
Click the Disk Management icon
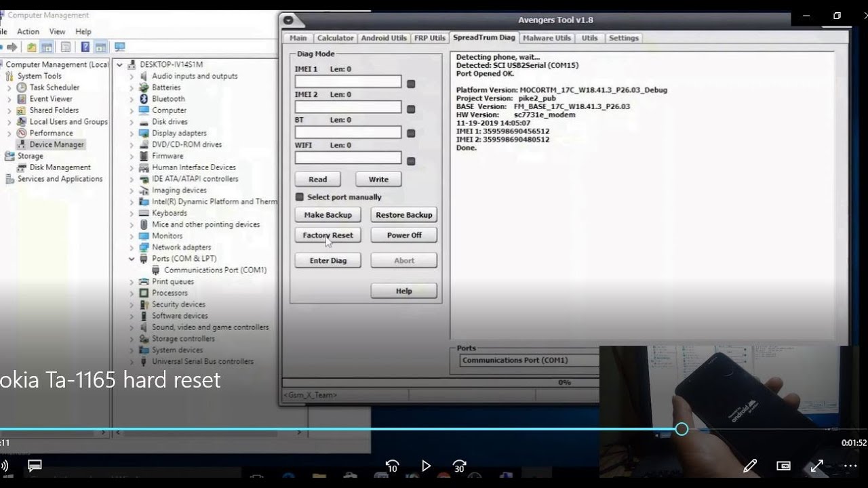pos(22,167)
